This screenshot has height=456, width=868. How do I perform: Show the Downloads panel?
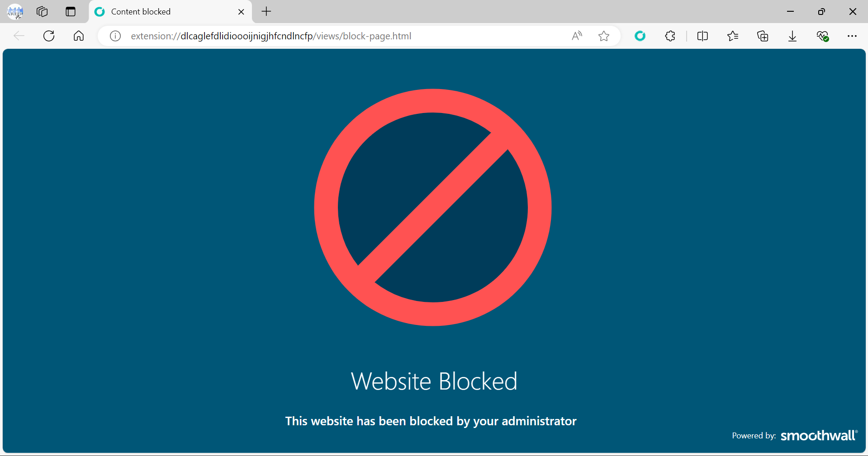coord(792,36)
